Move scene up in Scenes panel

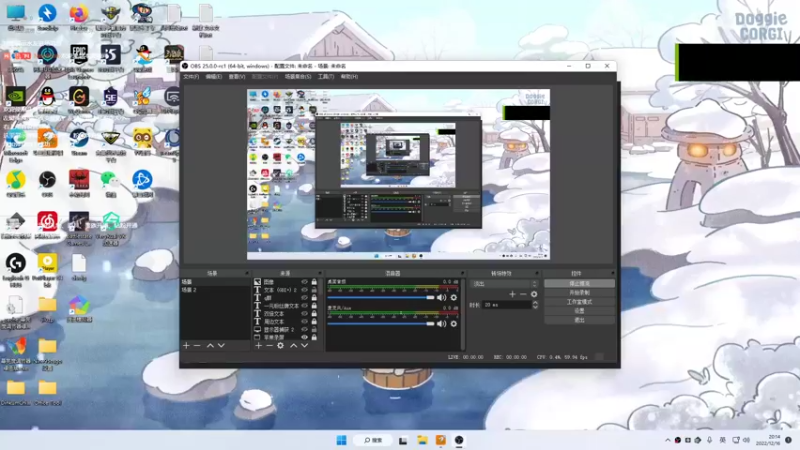point(210,346)
